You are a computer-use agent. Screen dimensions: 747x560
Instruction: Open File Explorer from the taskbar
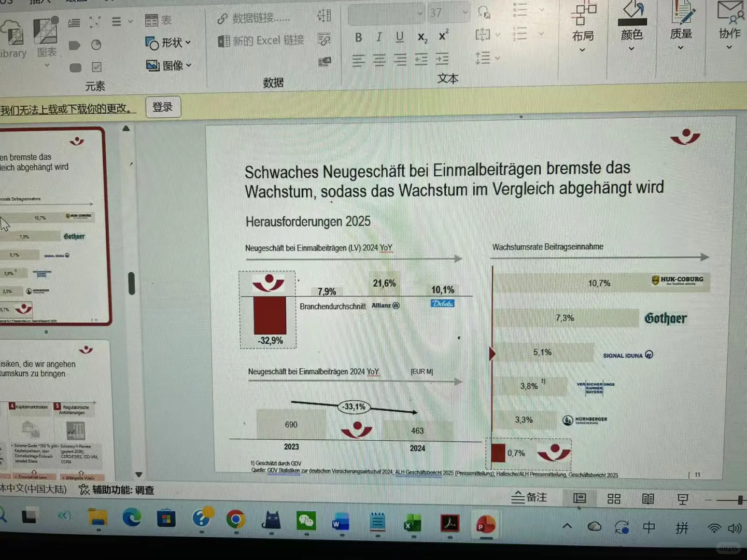point(97,517)
